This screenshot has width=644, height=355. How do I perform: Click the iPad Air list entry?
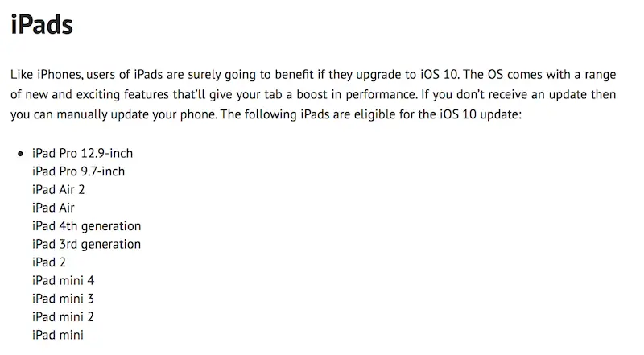53,208
